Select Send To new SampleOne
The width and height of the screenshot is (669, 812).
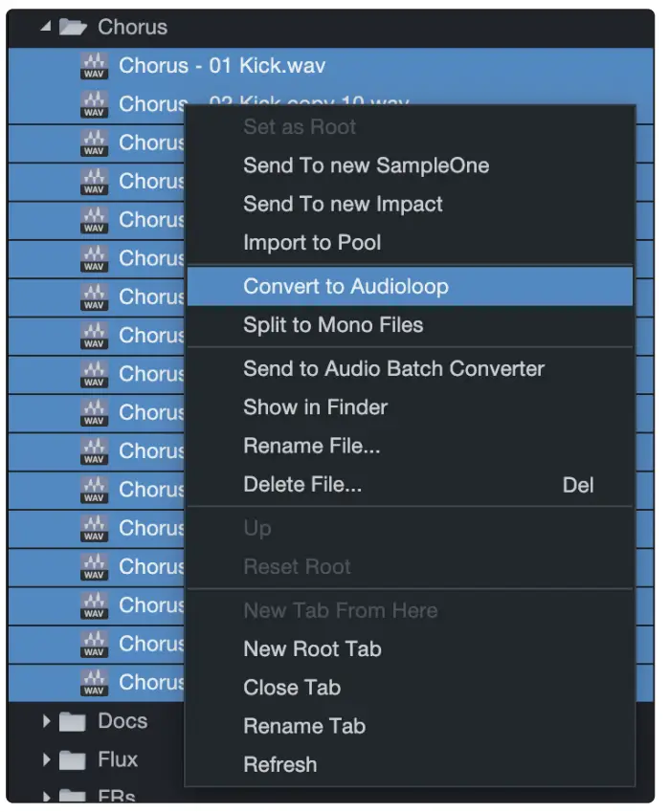(366, 165)
